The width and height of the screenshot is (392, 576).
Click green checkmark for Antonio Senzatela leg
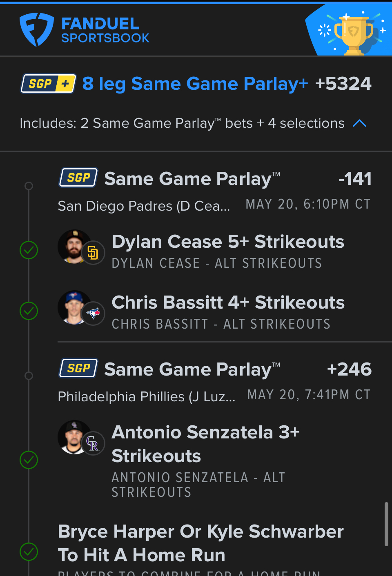coord(29,460)
